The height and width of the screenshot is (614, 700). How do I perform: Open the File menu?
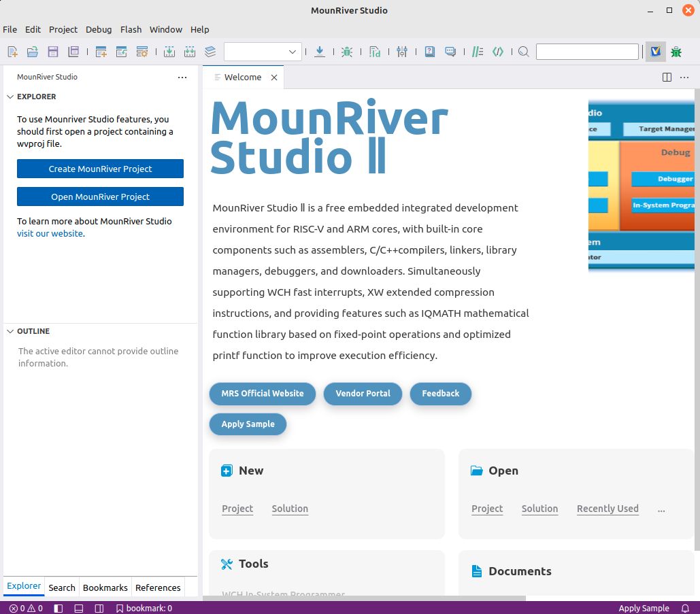[10, 29]
